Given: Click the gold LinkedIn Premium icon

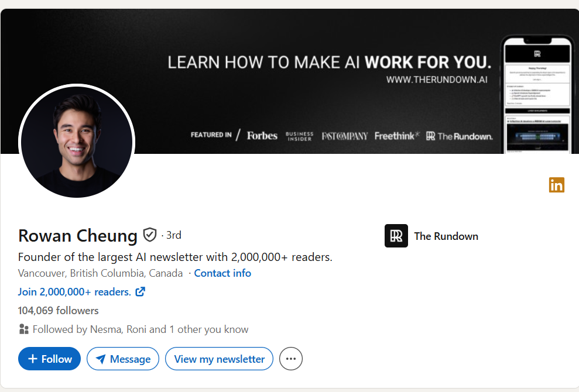Looking at the screenshot, I should [x=557, y=185].
